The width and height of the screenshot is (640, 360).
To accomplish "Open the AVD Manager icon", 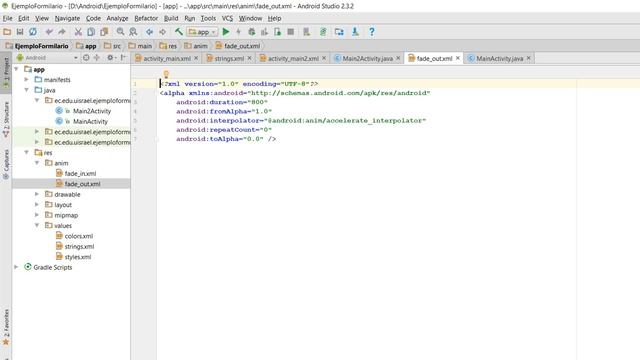I will click(307, 32).
